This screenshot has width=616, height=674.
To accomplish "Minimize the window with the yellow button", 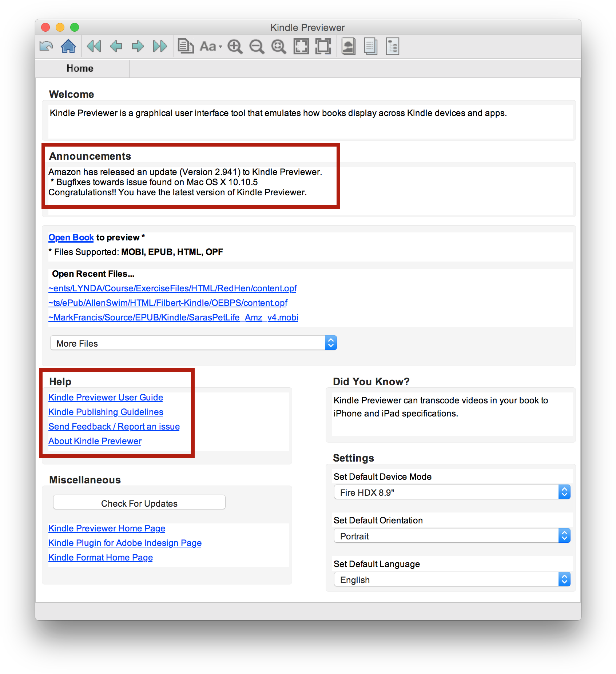I will 60,27.
